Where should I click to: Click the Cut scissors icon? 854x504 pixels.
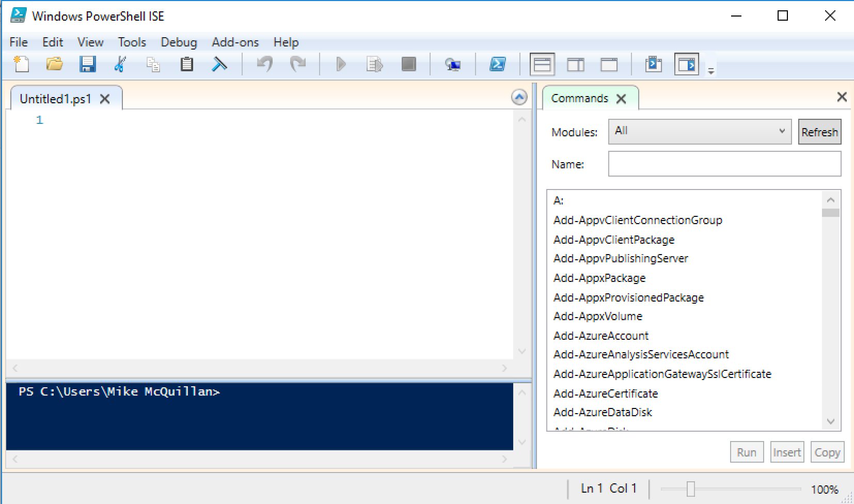(120, 65)
